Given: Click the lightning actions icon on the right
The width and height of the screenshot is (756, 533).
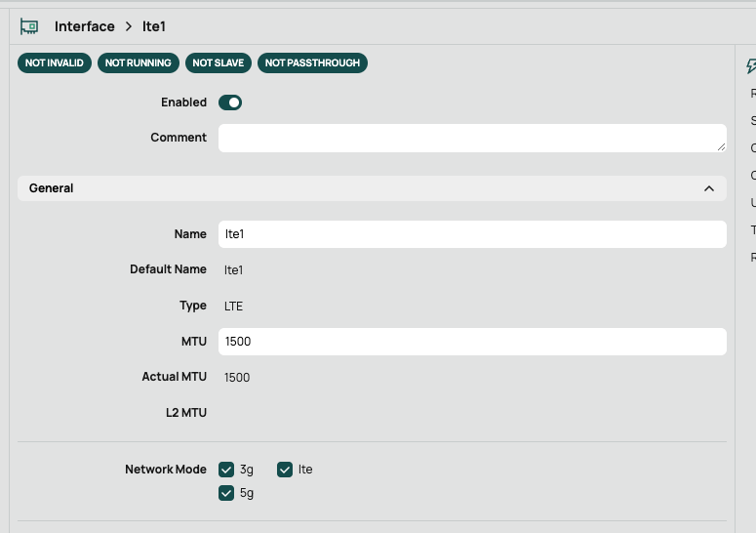Looking at the screenshot, I should point(751,65).
